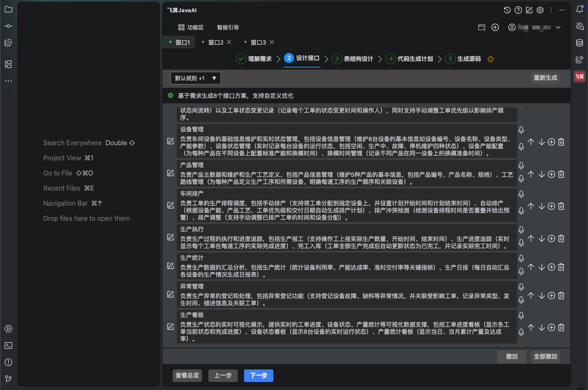
Task: Click the orange info icon after 生成源码
Action: [x=490, y=59]
